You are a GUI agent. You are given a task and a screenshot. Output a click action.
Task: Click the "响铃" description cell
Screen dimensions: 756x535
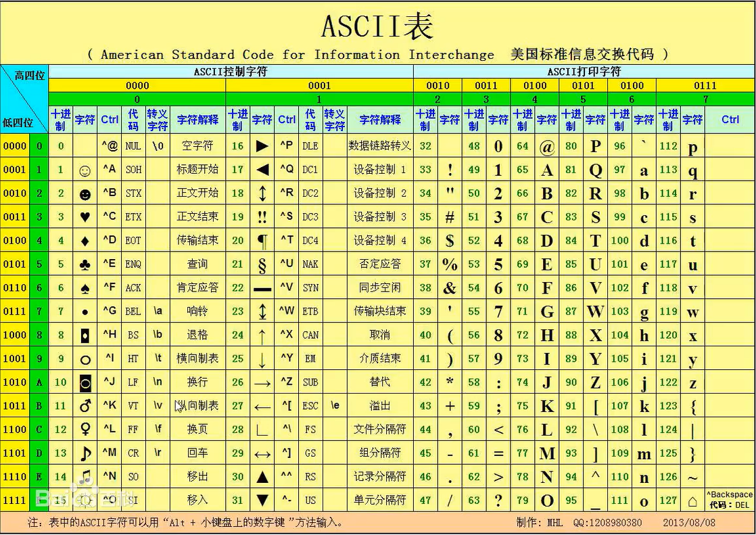(x=197, y=310)
